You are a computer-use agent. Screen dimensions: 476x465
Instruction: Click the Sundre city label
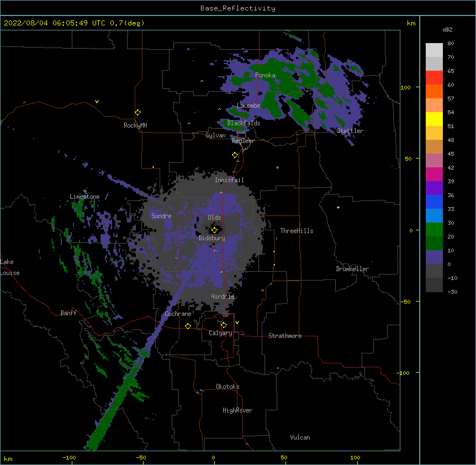(x=161, y=216)
